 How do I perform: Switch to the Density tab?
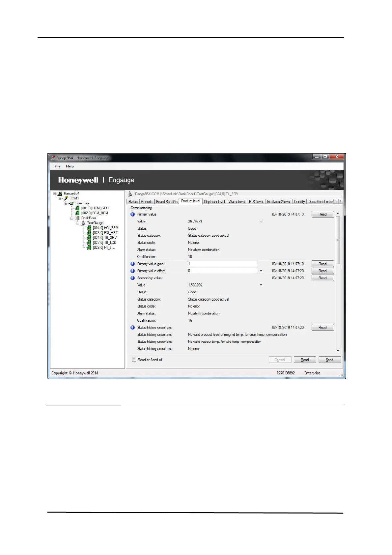pyautogui.click(x=299, y=202)
